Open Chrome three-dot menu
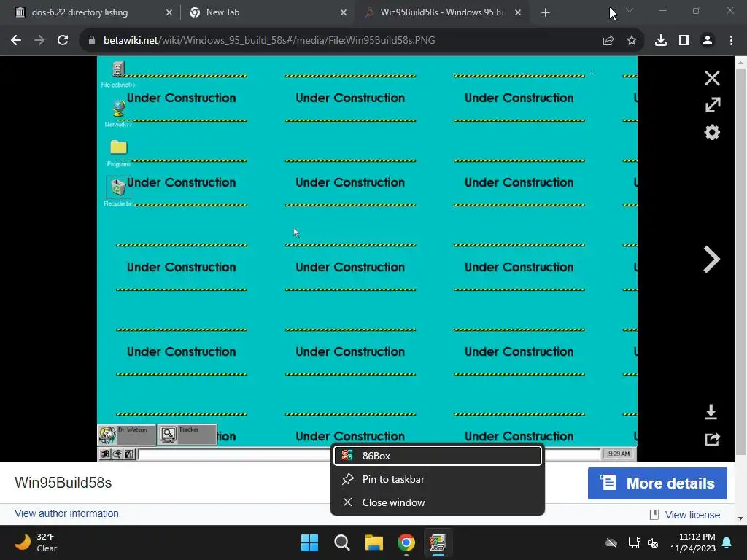 [x=731, y=41]
